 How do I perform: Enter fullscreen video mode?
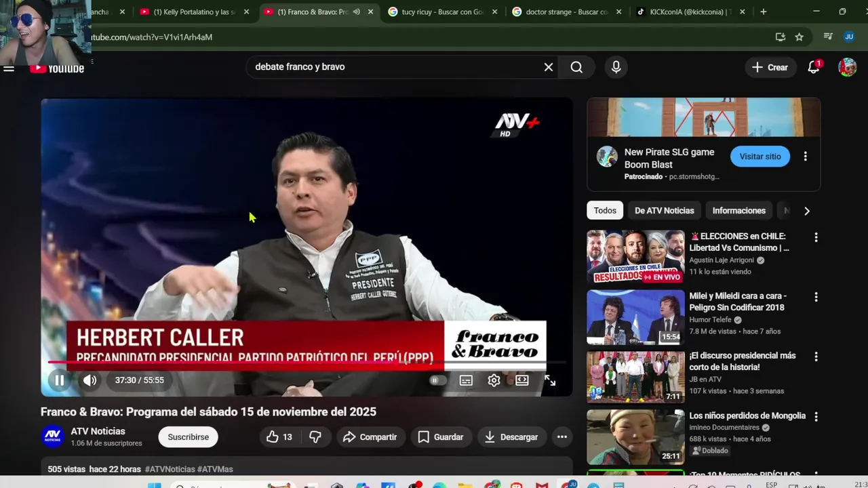tap(550, 380)
